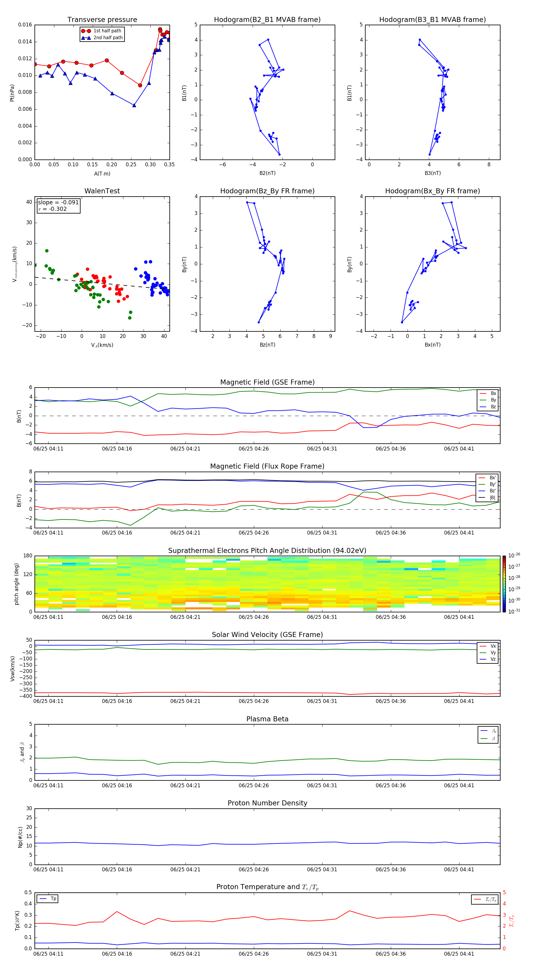Click the 'Proton Temperature and Te/Tp' title

(267, 887)
